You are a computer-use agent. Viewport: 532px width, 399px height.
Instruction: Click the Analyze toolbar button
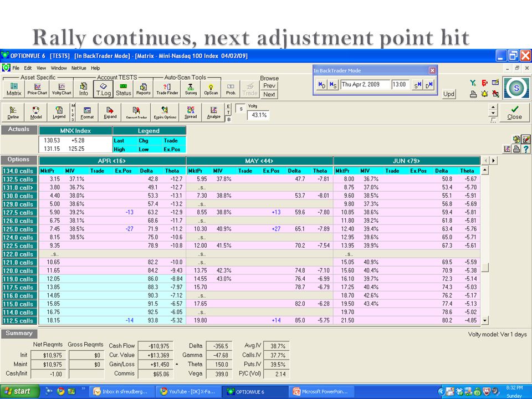pos(213,112)
